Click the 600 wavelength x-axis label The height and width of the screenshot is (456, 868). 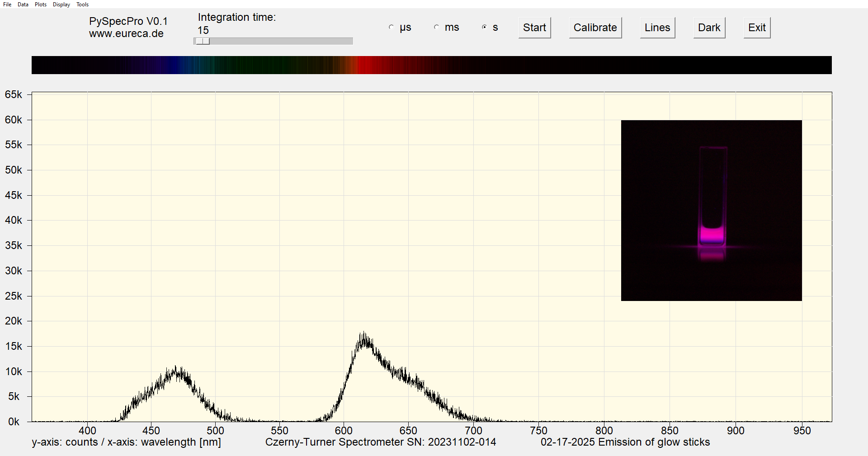click(x=344, y=431)
